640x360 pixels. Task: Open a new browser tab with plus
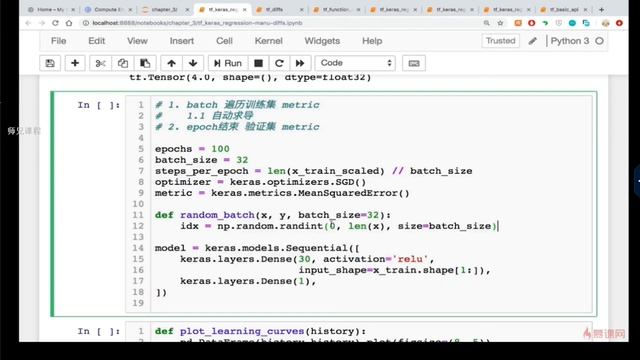[x=601, y=9]
